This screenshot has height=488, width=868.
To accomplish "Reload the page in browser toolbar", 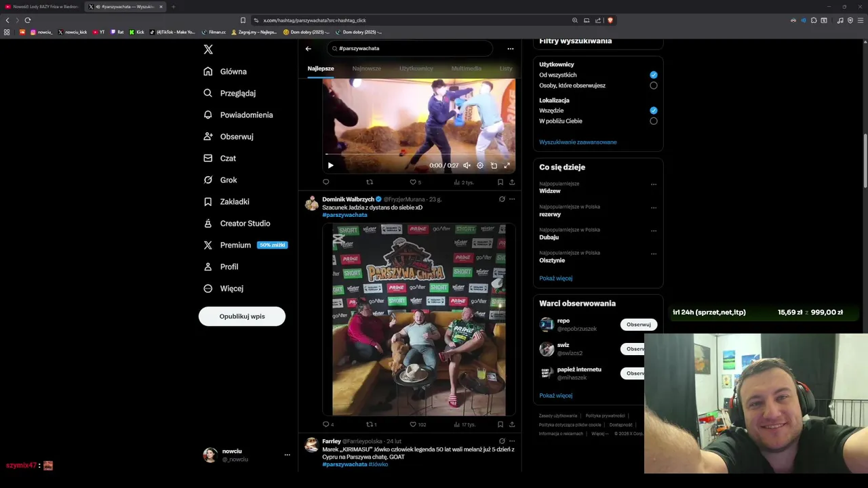I will [28, 20].
